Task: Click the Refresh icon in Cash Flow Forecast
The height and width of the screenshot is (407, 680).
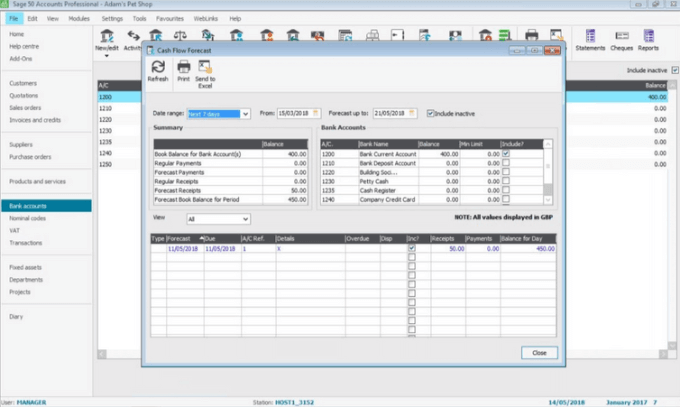Action: pyautogui.click(x=157, y=70)
